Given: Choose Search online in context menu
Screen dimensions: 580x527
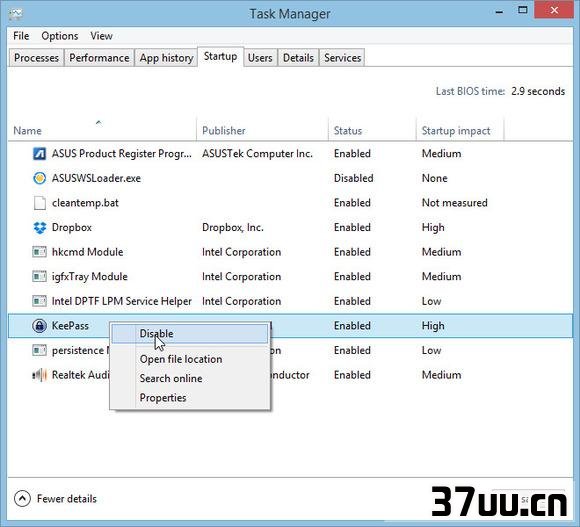Looking at the screenshot, I should (190, 378).
